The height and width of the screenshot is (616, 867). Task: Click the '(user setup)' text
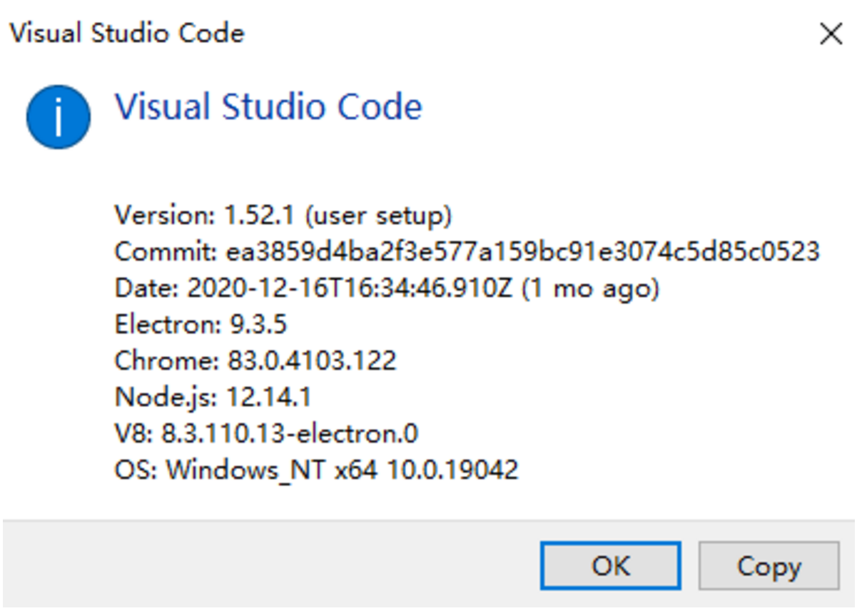[382, 215]
